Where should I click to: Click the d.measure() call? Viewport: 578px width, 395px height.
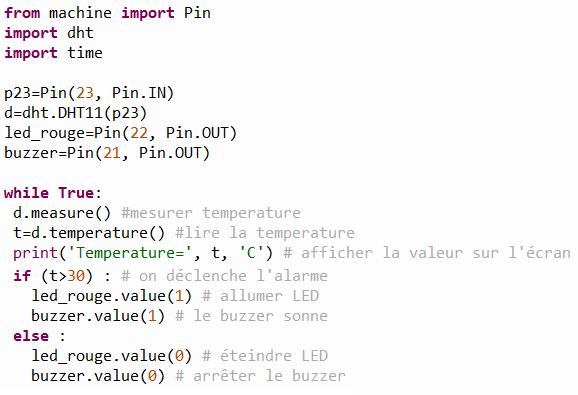[62, 213]
